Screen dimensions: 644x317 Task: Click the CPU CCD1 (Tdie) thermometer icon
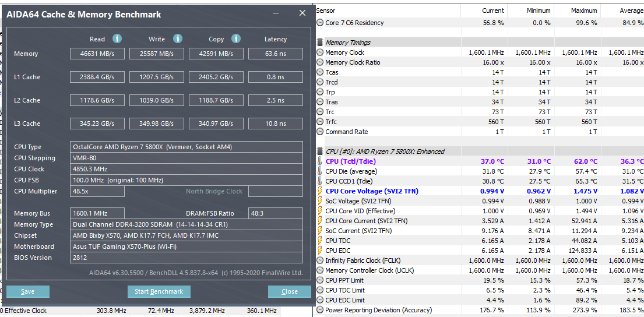tap(320, 181)
